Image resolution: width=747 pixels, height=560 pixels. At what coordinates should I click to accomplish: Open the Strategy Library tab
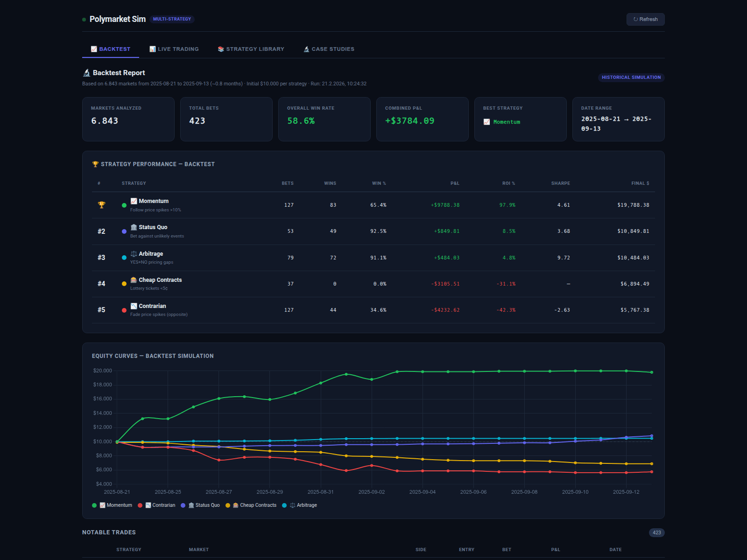coord(251,49)
